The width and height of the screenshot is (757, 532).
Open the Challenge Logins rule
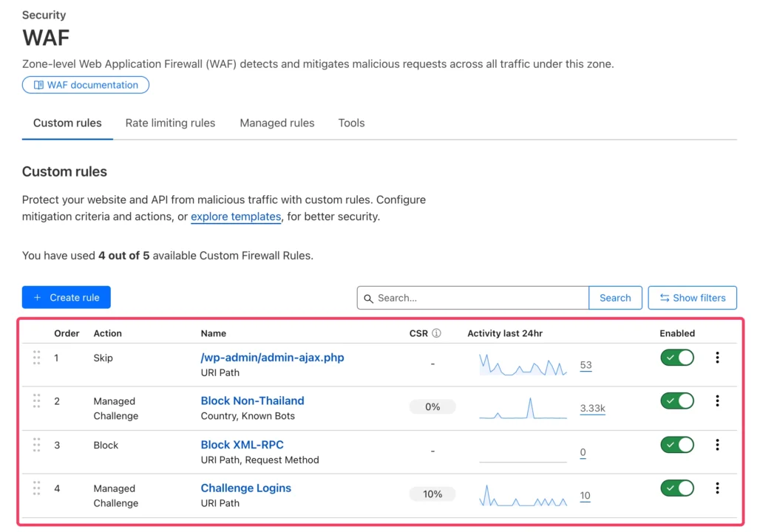tap(245, 488)
